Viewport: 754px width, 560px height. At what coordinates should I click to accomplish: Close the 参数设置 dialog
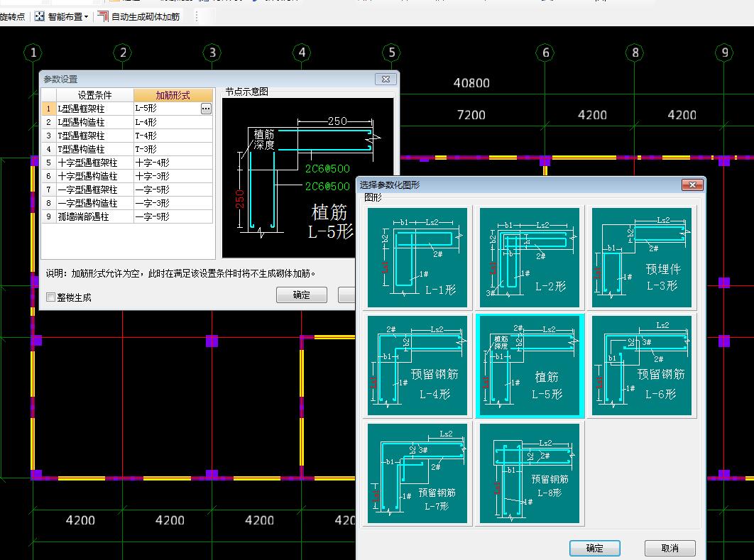386,79
